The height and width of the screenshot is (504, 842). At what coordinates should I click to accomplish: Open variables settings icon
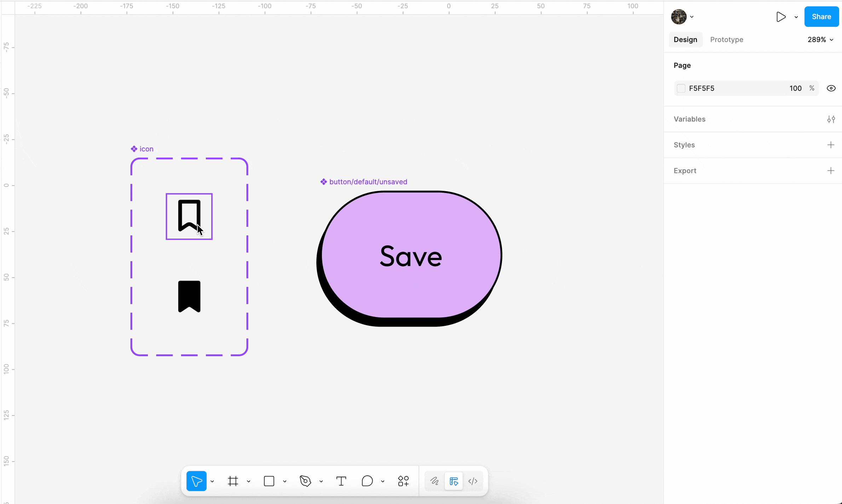831,119
